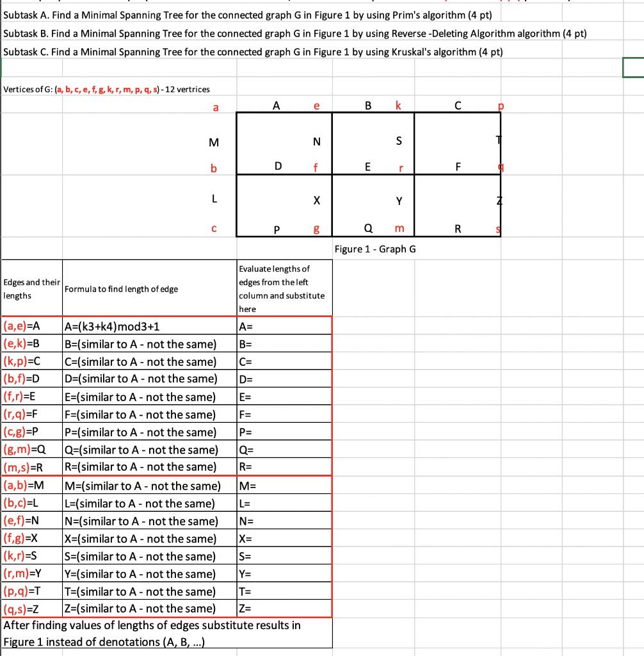
Task: Select the answer cell 'B='
Action: (x=284, y=344)
